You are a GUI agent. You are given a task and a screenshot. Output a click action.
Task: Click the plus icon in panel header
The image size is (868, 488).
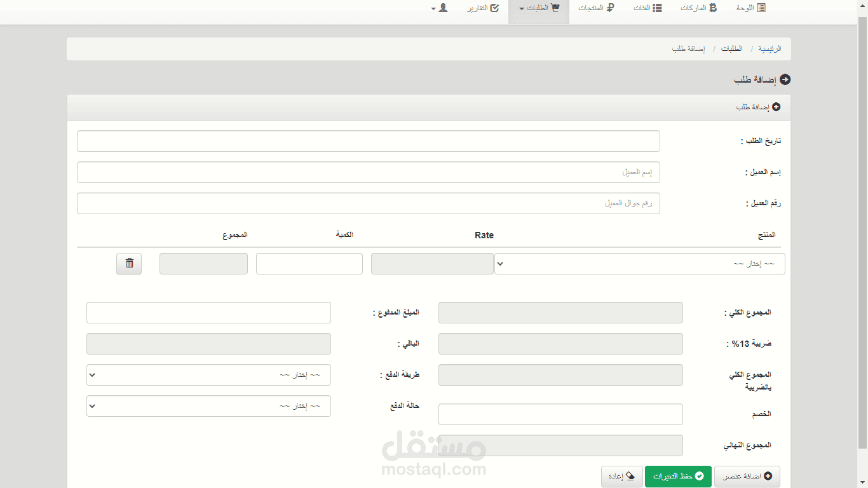click(776, 107)
